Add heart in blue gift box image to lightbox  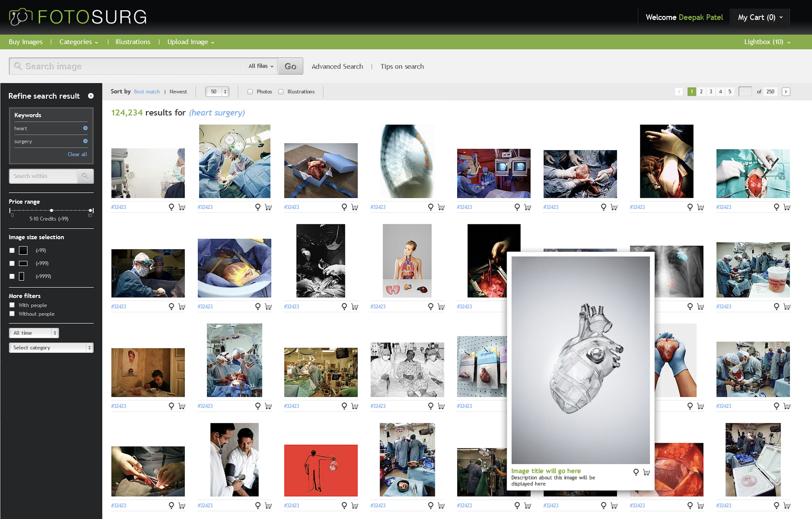pyautogui.click(x=344, y=207)
